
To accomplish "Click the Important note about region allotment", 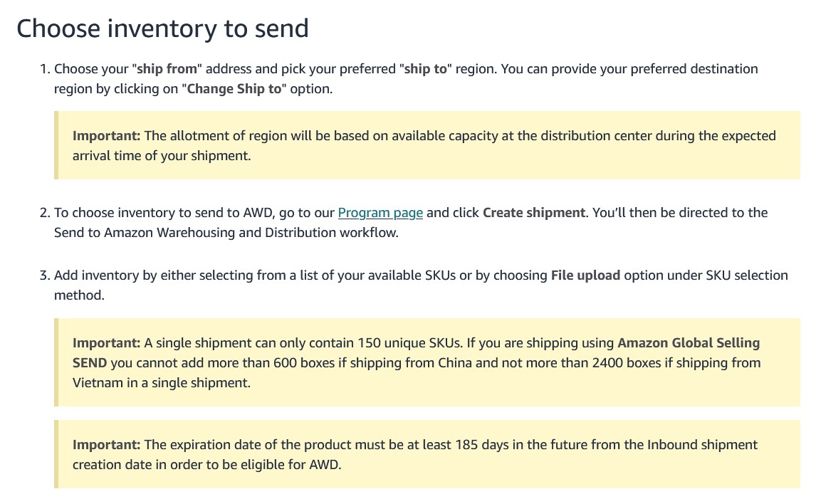I will (x=427, y=145).
